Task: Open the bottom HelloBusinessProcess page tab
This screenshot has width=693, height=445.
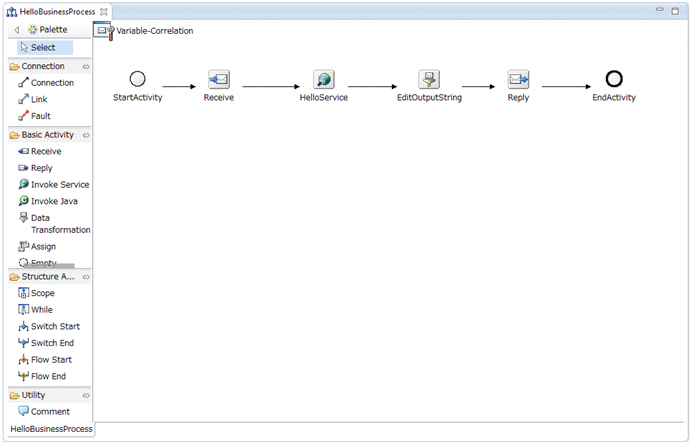Action: pyautogui.click(x=51, y=429)
